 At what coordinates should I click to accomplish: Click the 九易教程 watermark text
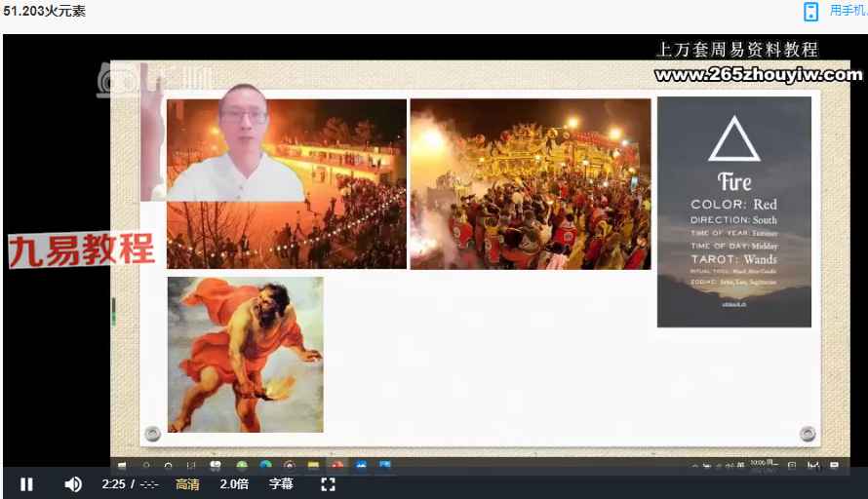[x=82, y=249]
